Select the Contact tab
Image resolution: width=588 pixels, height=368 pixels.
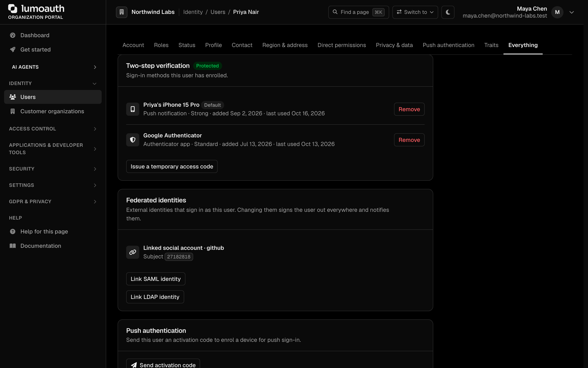pyautogui.click(x=242, y=45)
